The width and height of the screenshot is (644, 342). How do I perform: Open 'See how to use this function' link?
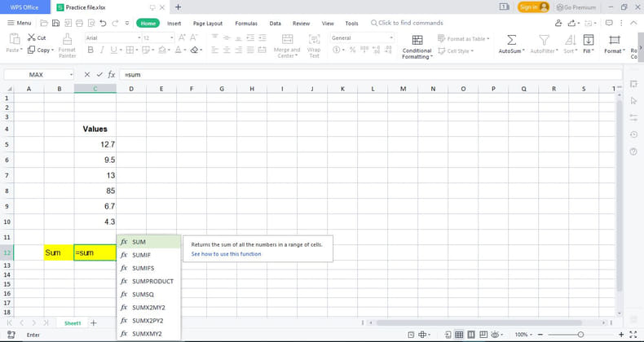pos(226,254)
